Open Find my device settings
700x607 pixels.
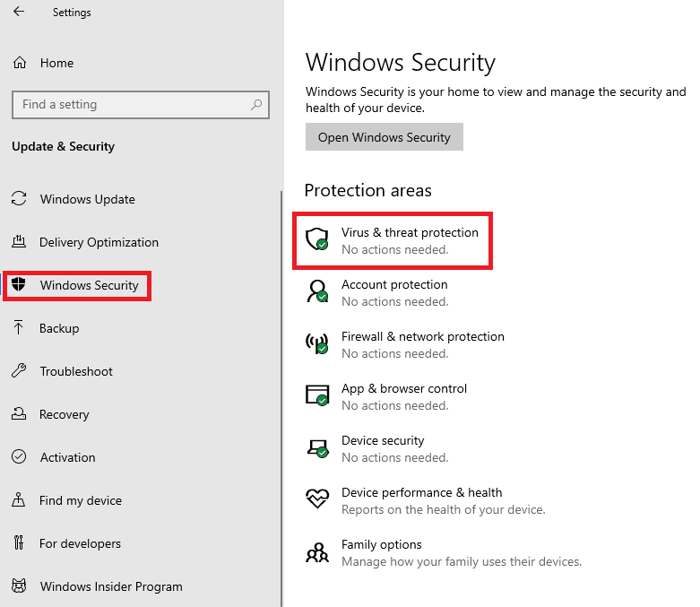coord(81,500)
